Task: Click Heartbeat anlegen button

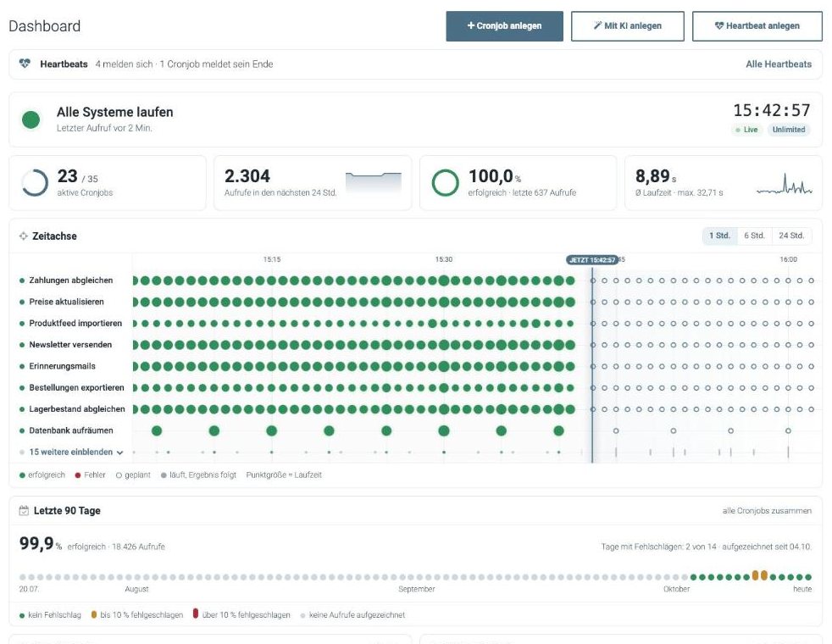Action: point(757,26)
